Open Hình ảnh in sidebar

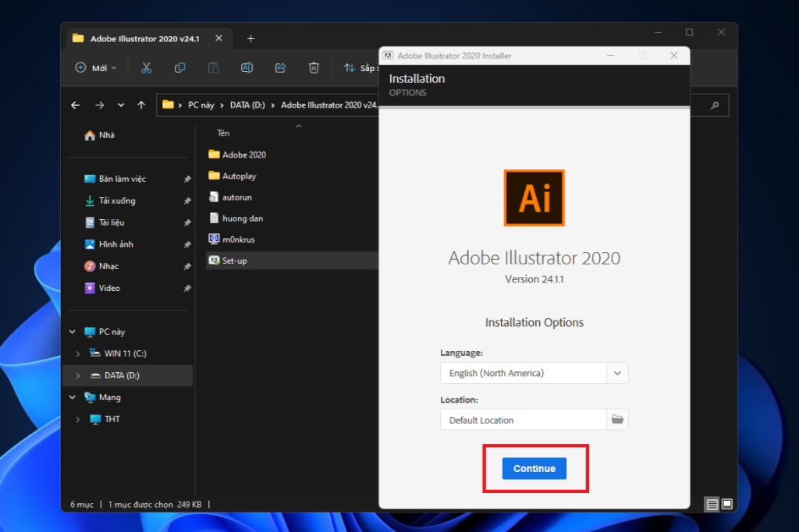click(116, 245)
